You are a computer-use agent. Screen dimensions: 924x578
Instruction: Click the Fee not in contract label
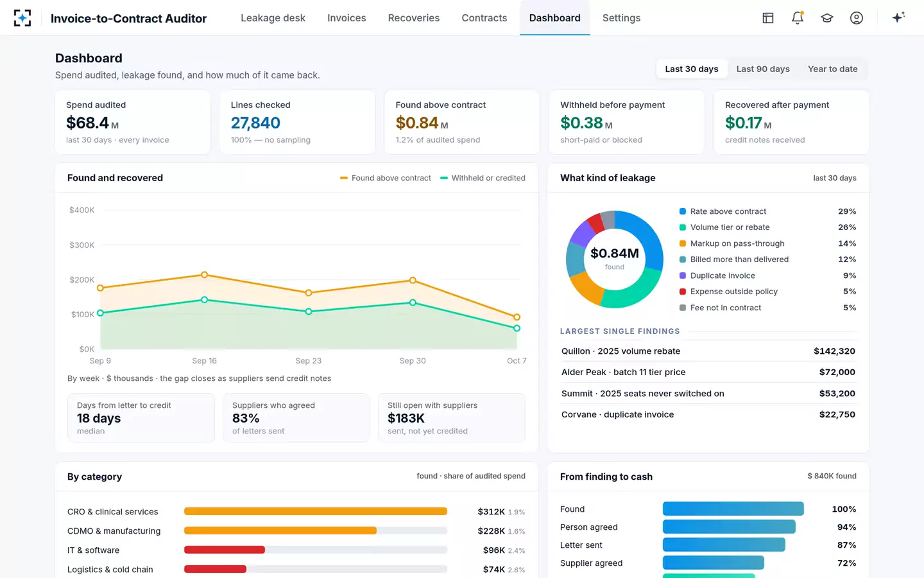pyautogui.click(x=726, y=308)
